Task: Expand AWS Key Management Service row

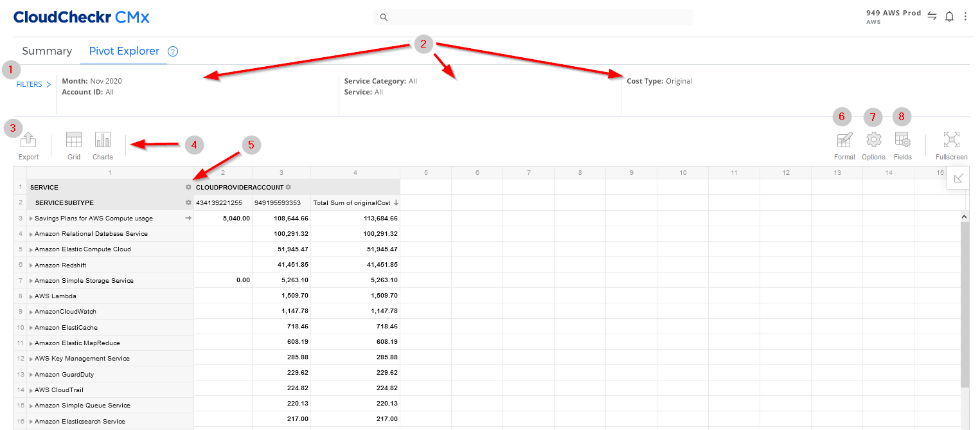Action: 31,359
